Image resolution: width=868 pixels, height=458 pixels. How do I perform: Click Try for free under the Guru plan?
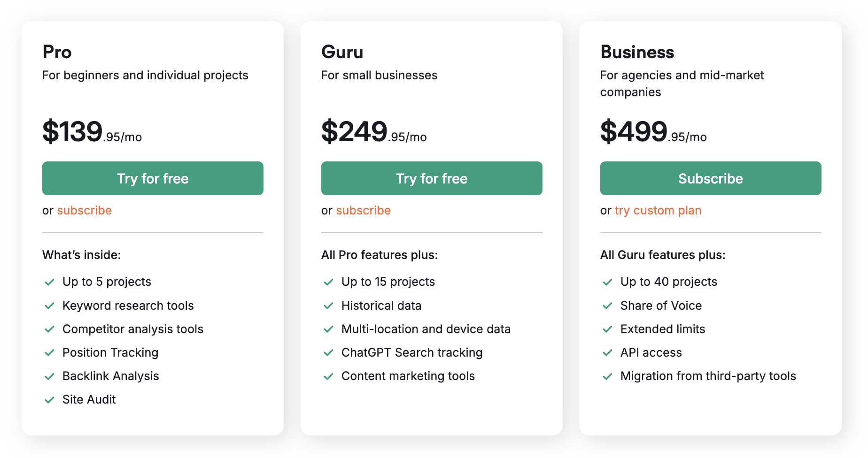pos(431,178)
